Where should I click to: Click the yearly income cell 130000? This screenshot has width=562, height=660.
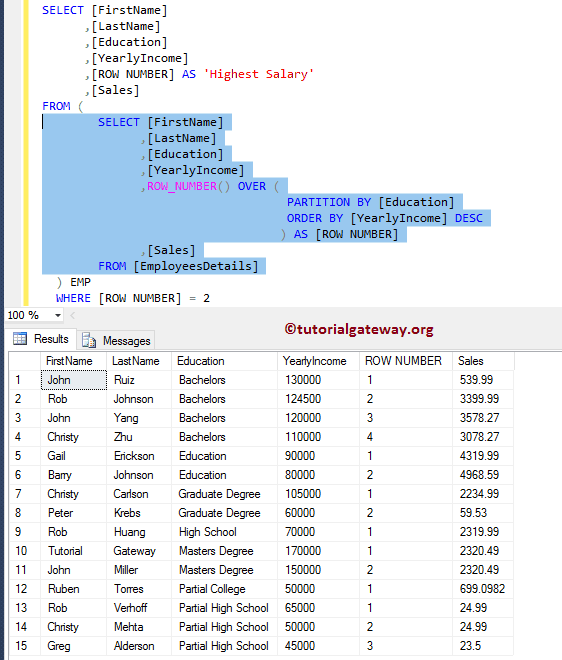318,380
